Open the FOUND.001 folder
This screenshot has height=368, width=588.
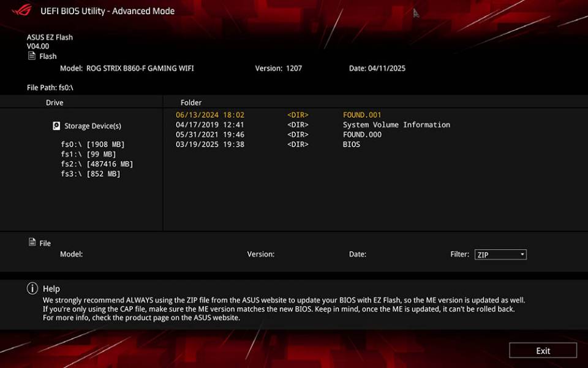(x=361, y=115)
